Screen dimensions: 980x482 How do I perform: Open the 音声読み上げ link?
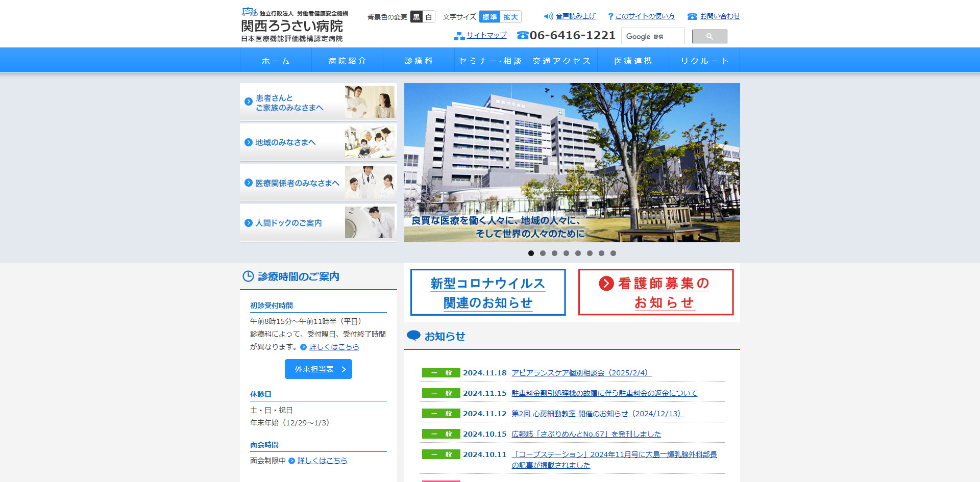575,16
